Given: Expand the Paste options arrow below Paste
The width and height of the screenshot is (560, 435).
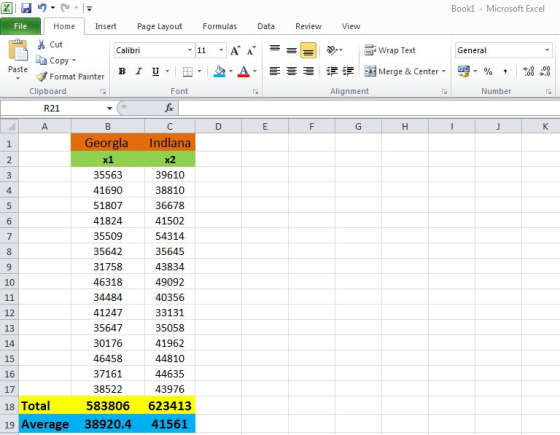Looking at the screenshot, I should click(18, 78).
